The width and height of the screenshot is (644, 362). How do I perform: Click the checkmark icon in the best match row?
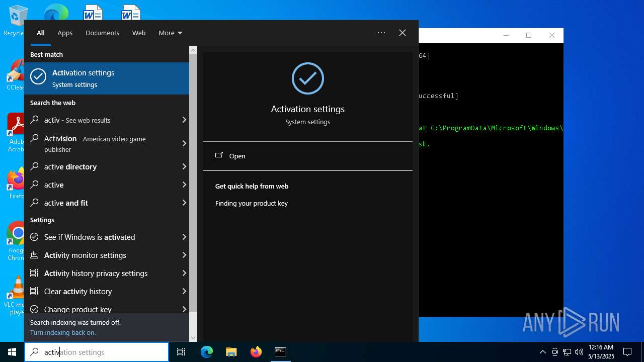(x=38, y=76)
